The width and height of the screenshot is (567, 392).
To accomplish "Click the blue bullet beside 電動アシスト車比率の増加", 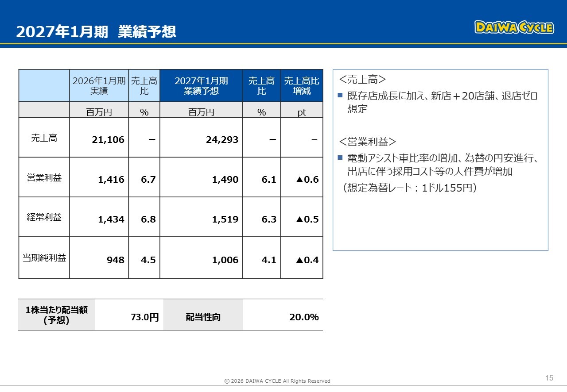I will pyautogui.click(x=340, y=158).
